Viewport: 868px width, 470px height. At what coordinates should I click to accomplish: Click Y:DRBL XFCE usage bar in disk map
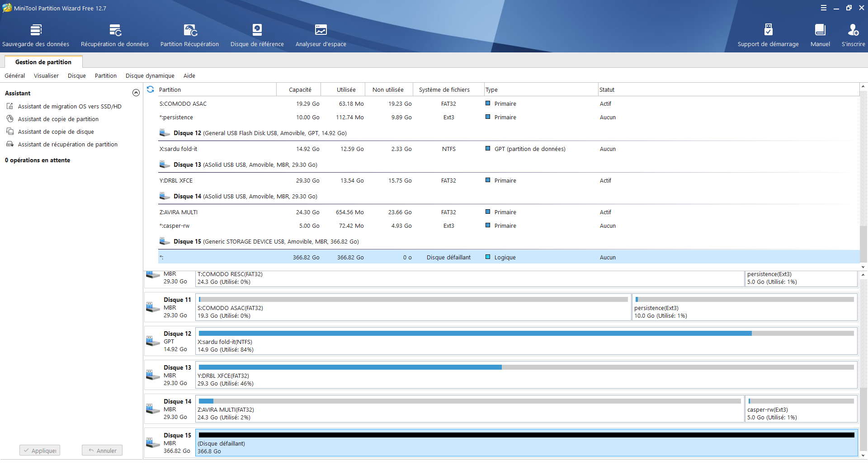(x=526, y=367)
